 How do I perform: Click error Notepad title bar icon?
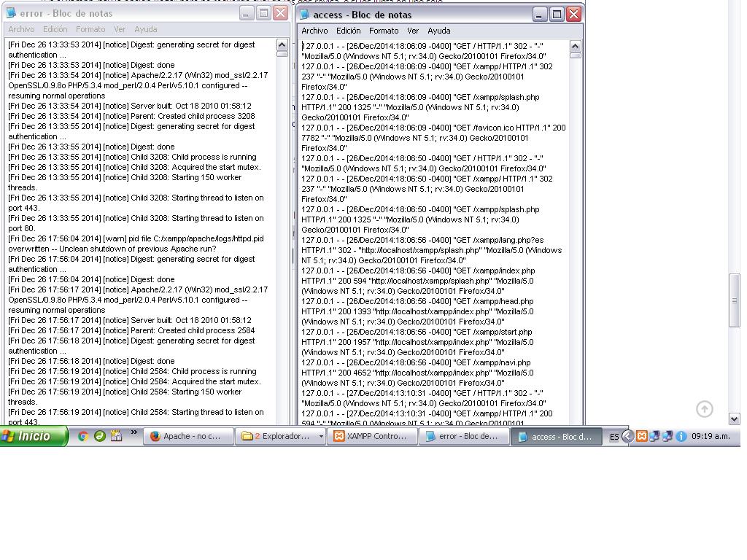pyautogui.click(x=11, y=13)
